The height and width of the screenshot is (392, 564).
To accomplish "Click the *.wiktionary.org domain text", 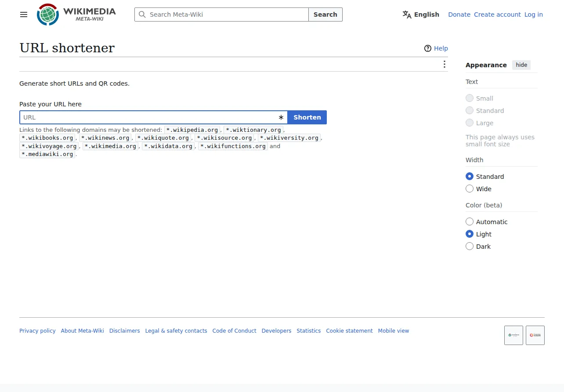I will coord(253,130).
